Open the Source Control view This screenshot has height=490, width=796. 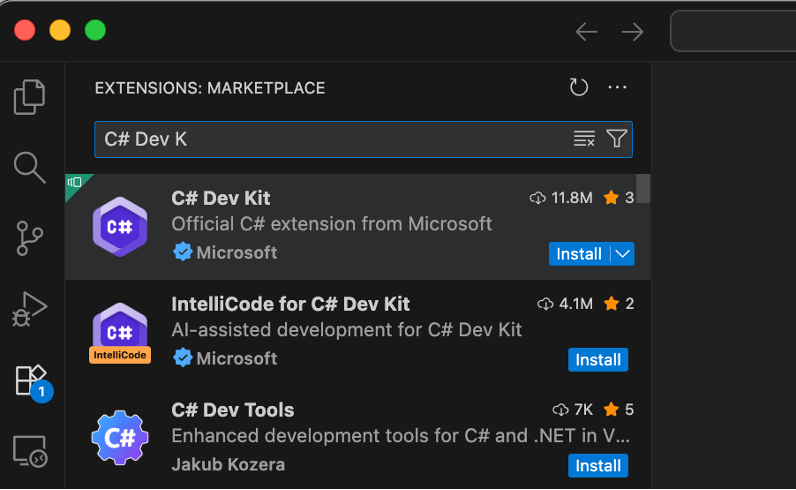[30, 239]
